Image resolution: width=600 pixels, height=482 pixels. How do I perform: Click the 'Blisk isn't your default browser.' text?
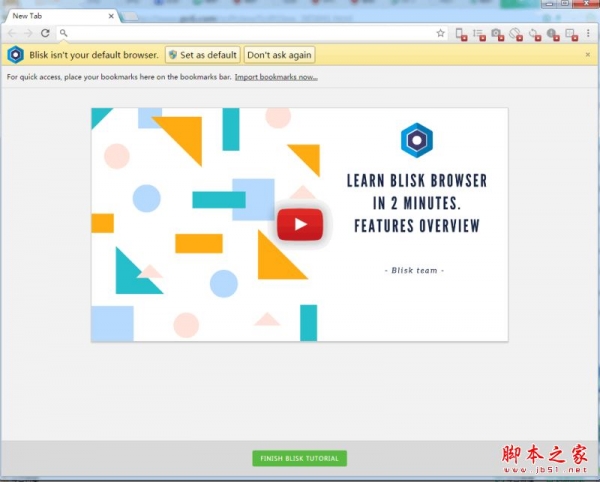(x=94, y=55)
